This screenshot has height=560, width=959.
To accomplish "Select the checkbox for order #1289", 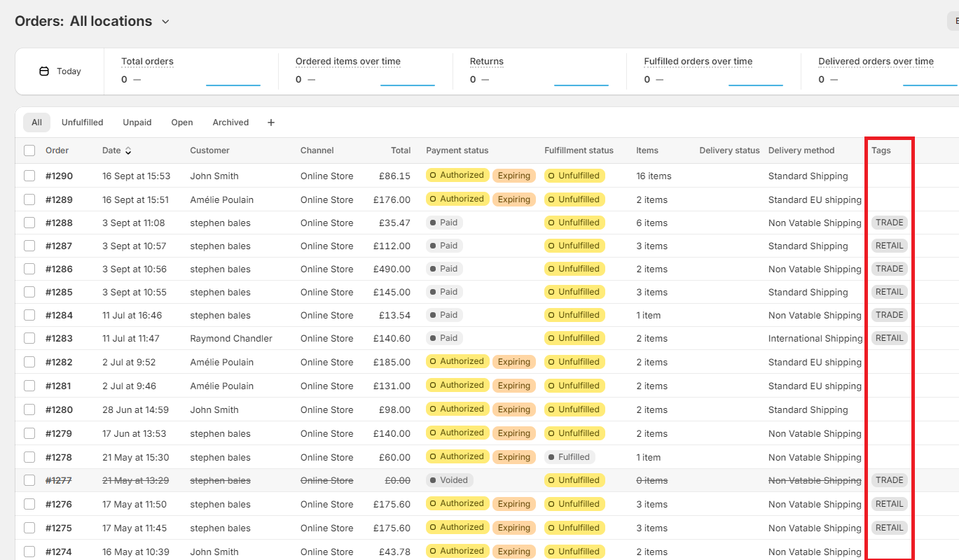I will pos(29,199).
